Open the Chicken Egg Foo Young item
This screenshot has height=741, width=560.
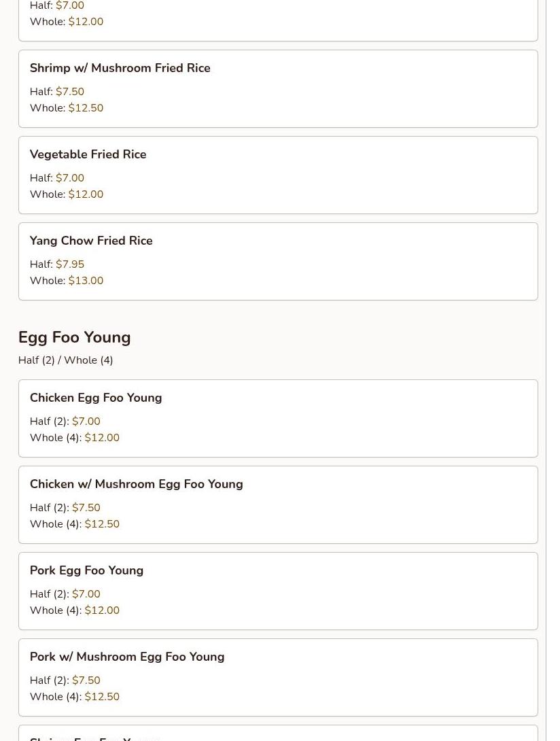[96, 398]
